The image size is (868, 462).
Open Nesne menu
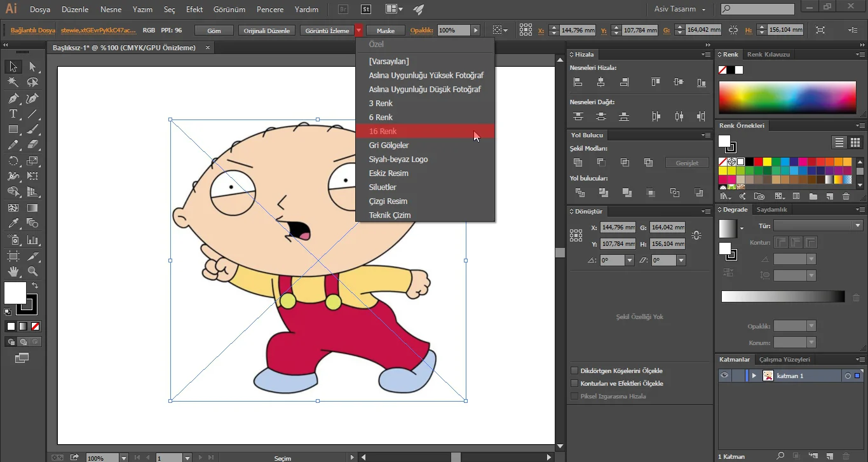pos(111,10)
